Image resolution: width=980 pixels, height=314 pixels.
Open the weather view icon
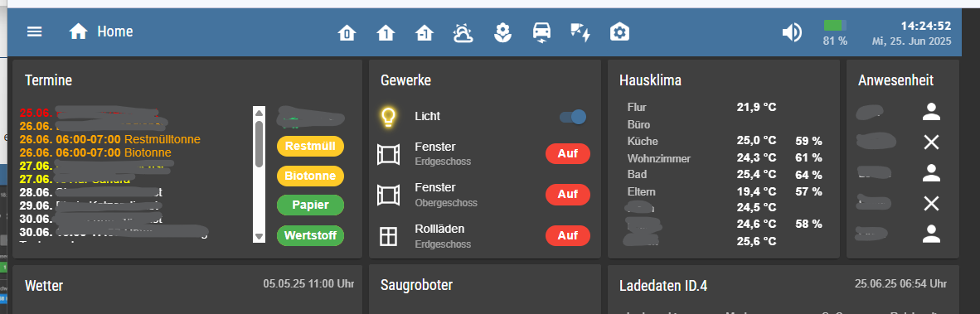click(x=463, y=32)
